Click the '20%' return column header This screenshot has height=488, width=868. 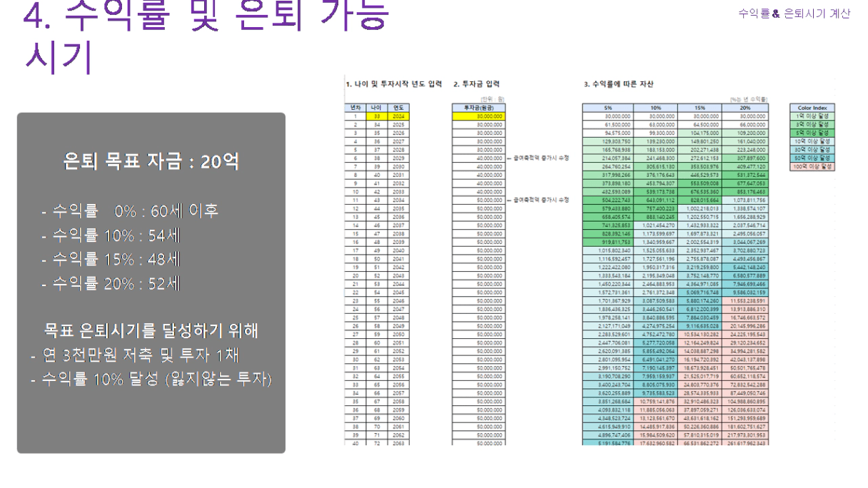click(x=745, y=108)
